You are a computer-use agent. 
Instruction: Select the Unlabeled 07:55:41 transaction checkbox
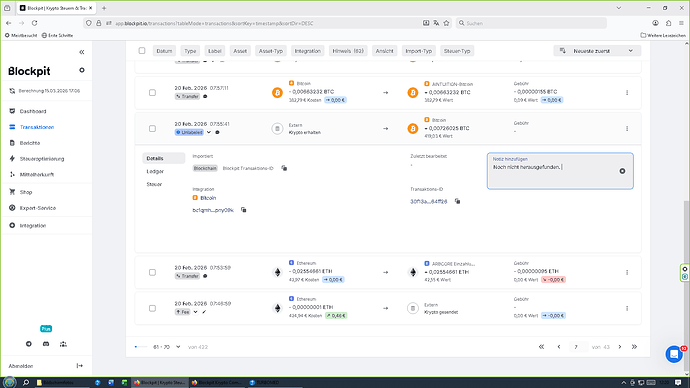pos(152,128)
